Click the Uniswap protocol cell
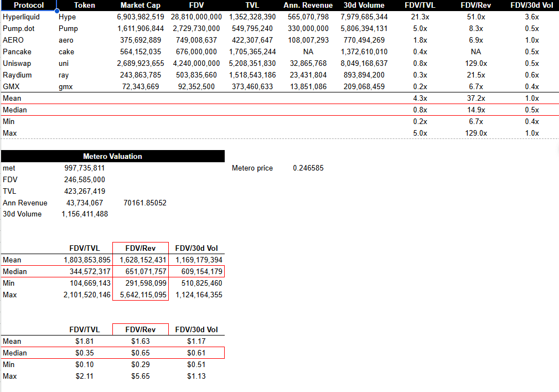Screen dimensions: 559x392 (17, 64)
